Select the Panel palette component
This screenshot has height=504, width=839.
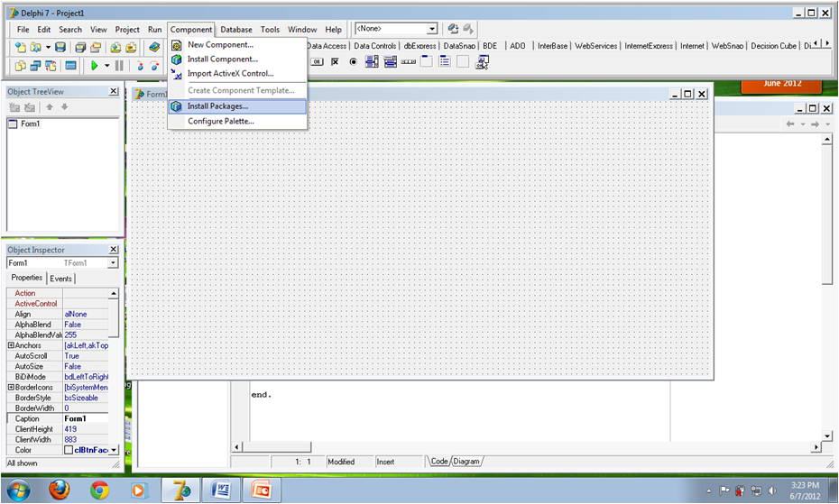coord(463,62)
